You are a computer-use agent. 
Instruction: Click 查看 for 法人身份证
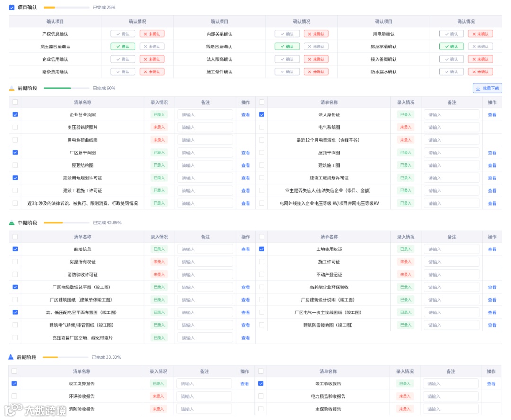pyautogui.click(x=492, y=115)
